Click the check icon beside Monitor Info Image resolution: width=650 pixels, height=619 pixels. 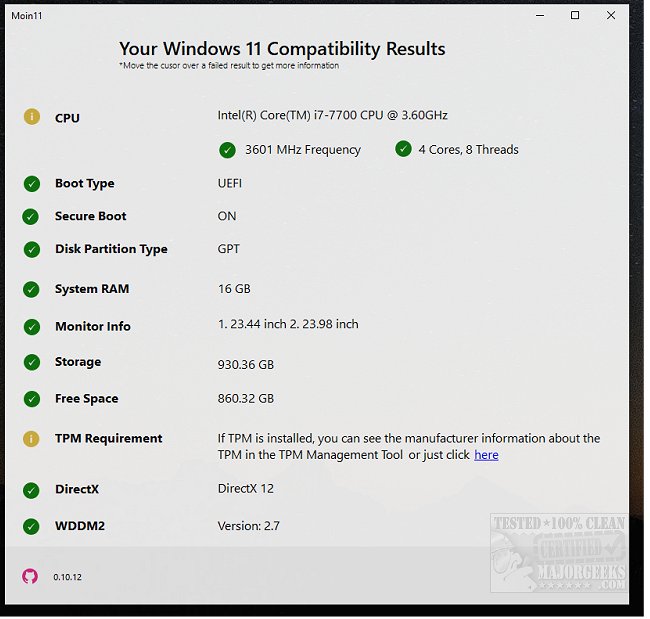pos(32,327)
